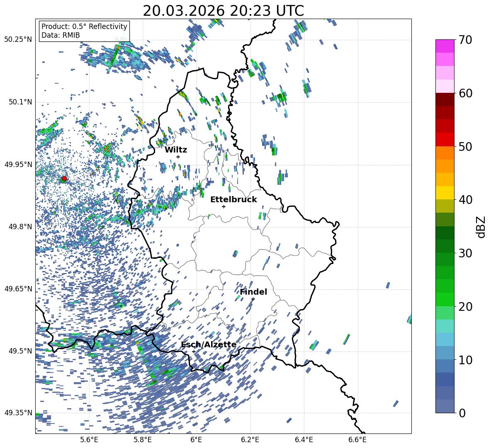Viewport: 491px width, 448px height.
Task: Click the 49.35°N latitude tick label
Action: 18,413
